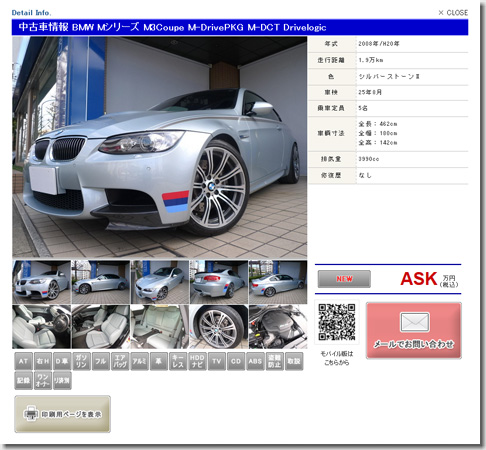Select front-corner close-up thumbnail with M stripe
The width and height of the screenshot is (486, 450).
pos(42,282)
